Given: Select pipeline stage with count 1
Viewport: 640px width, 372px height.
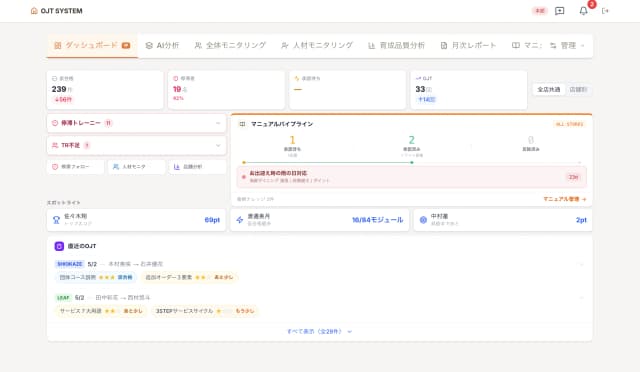Looking at the screenshot, I should pyautogui.click(x=292, y=146).
